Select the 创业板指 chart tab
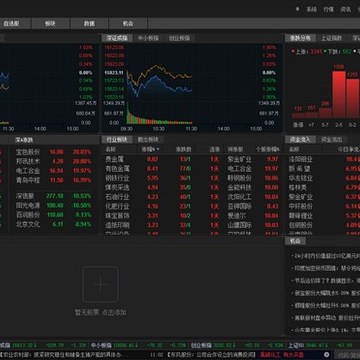 coord(179,38)
